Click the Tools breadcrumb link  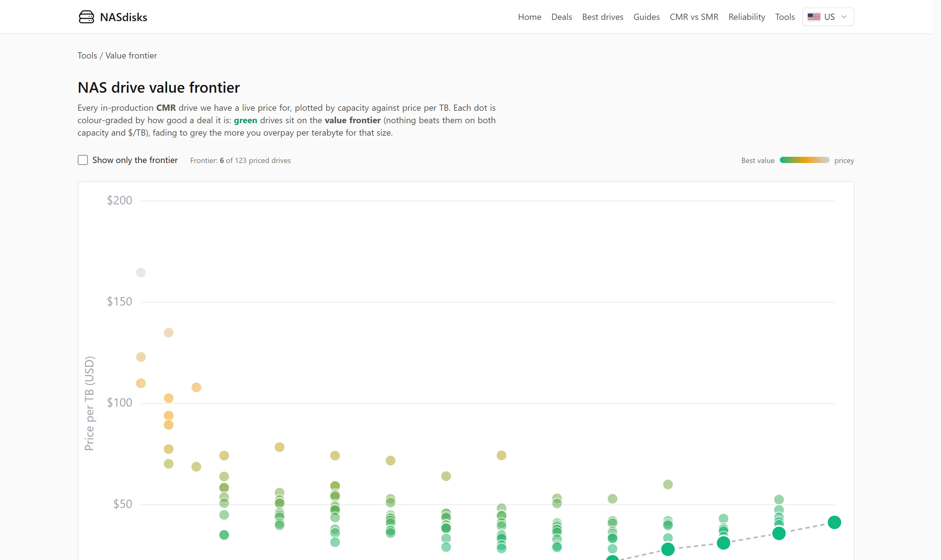(87, 55)
